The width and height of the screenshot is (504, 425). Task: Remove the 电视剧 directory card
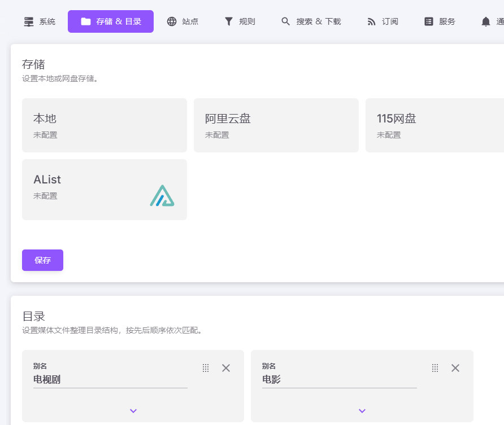226,368
